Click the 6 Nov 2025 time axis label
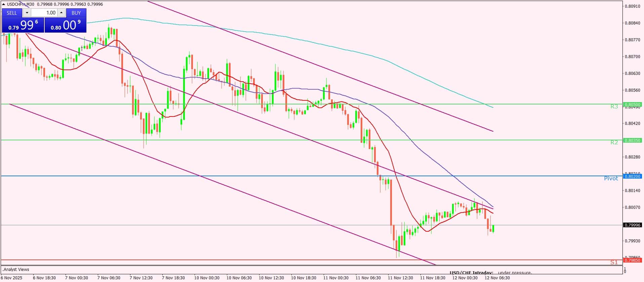Viewport: 644px width, 282px height. click(11, 278)
